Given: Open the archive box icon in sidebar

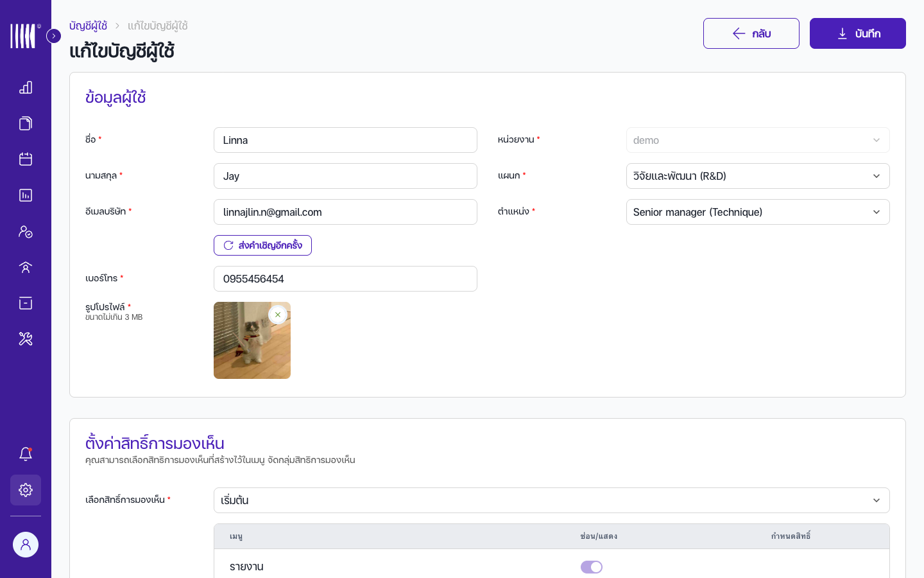Looking at the screenshot, I should (26, 303).
